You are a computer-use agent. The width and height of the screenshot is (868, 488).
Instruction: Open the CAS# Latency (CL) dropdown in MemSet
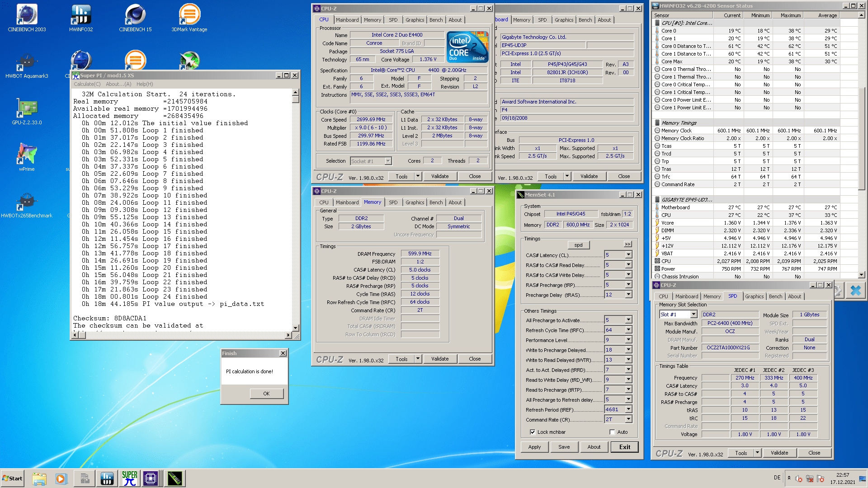[628, 255]
